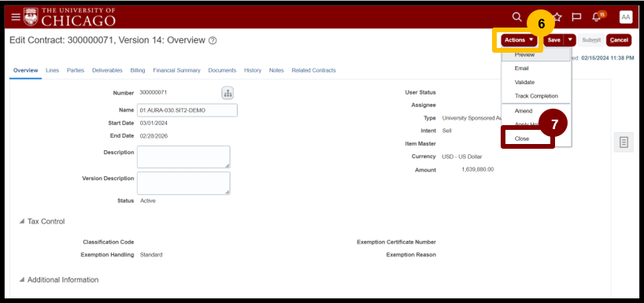Click into the Name input field
Image resolution: width=644 pixels, height=303 pixels.
[x=187, y=110]
